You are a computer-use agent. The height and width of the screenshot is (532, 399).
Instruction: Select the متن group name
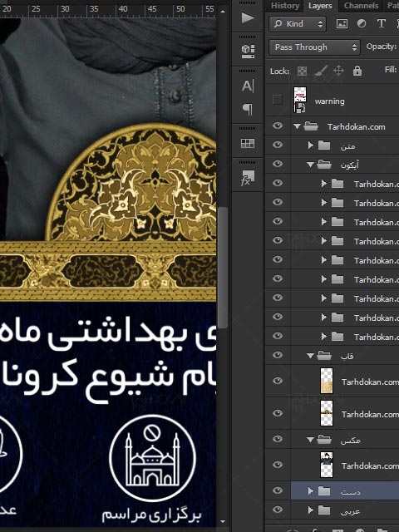[x=347, y=146]
